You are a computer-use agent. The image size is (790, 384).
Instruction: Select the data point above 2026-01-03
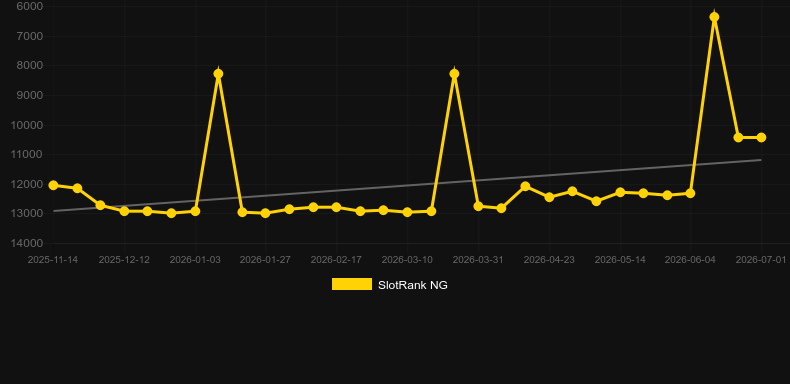(195, 211)
